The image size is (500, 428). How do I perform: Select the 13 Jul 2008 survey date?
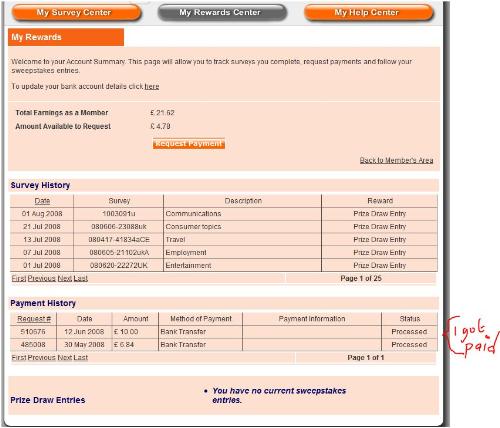click(x=42, y=240)
